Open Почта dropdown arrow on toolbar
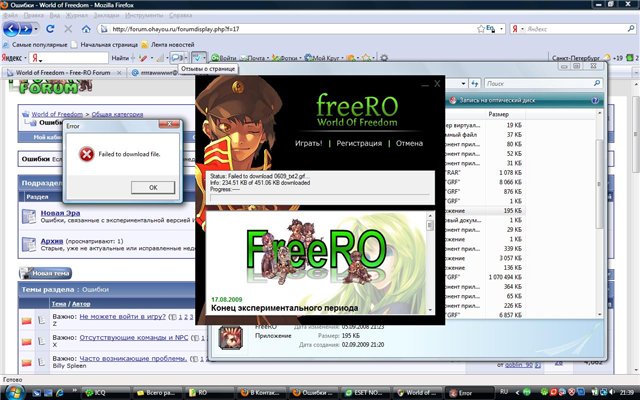 [x=268, y=58]
